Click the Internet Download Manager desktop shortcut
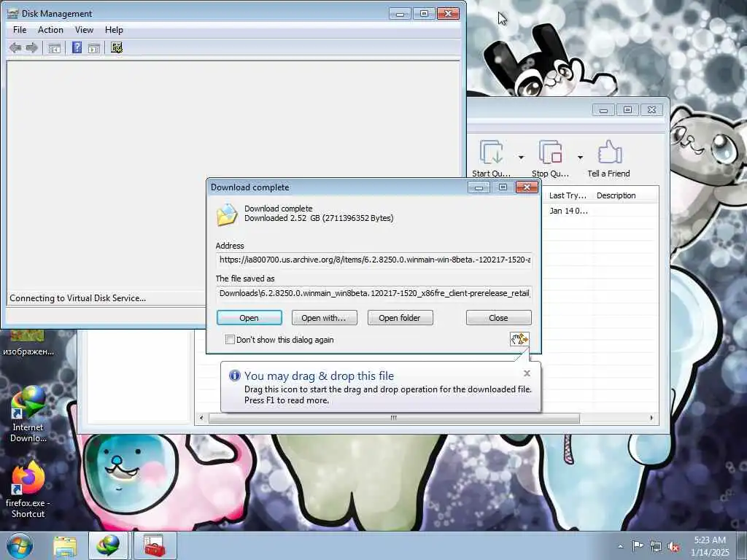The image size is (747, 560). [x=28, y=414]
